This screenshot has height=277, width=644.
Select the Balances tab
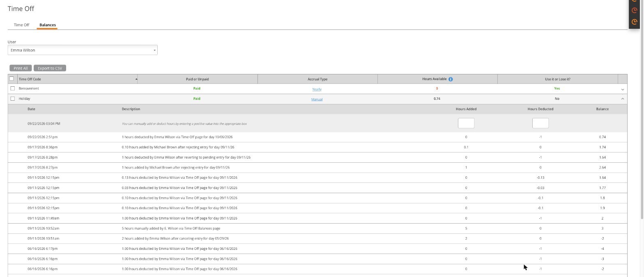point(48,25)
